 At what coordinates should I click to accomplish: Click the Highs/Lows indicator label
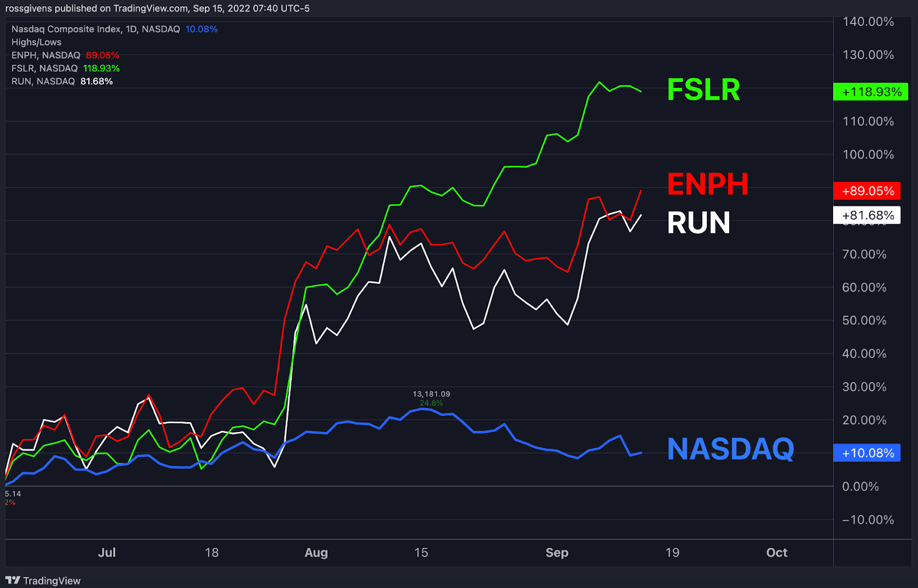(x=37, y=42)
